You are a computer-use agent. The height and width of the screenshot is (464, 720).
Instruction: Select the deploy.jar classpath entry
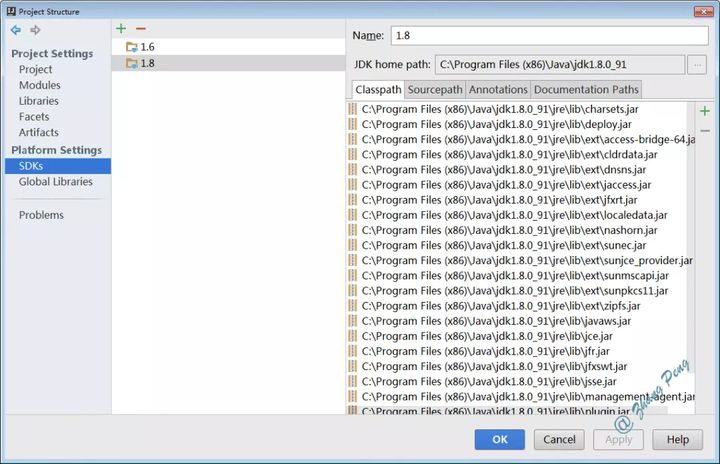coord(496,124)
